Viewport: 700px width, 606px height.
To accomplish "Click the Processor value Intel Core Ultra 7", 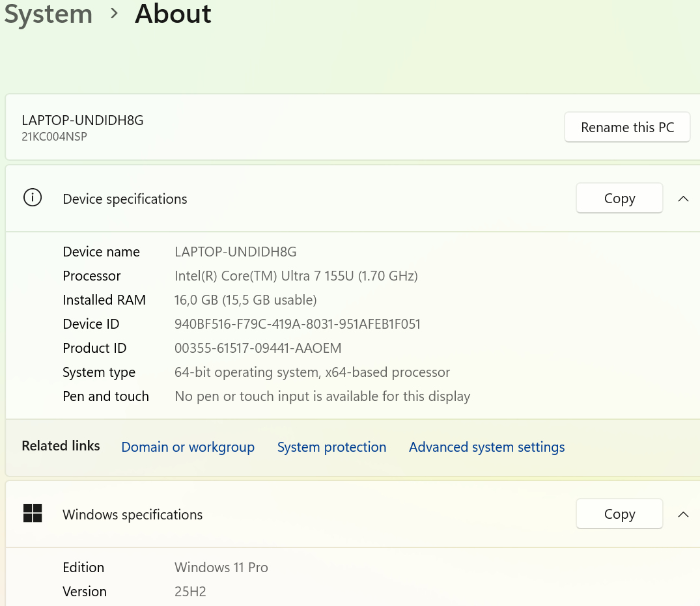I will (296, 276).
